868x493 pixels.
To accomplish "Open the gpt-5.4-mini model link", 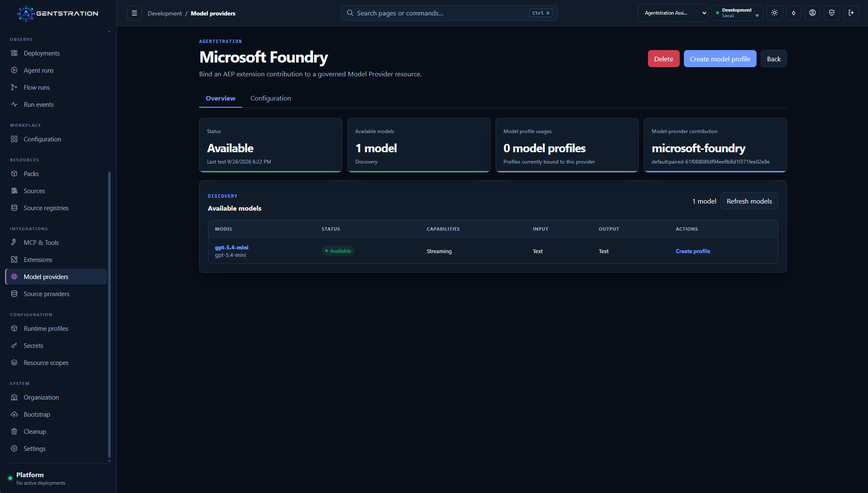I will pos(231,247).
